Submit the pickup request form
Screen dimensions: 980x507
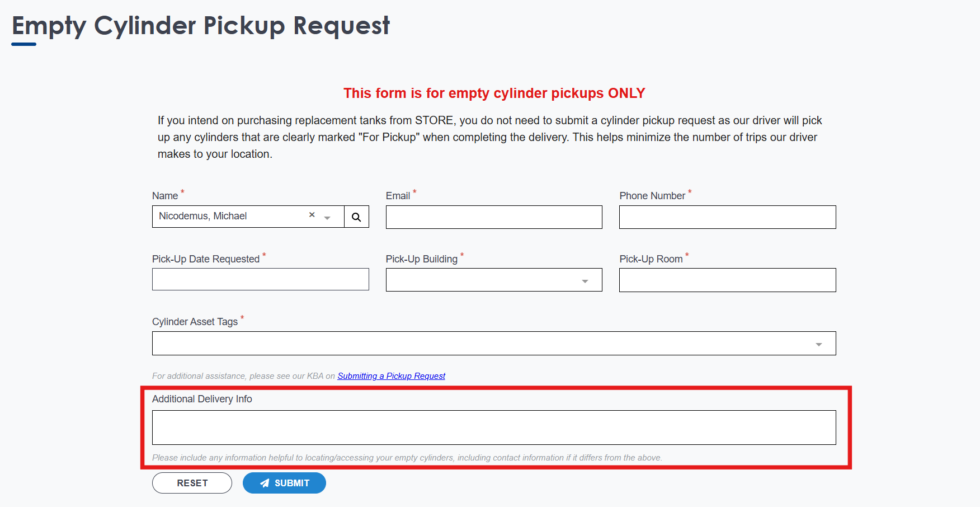coord(284,483)
